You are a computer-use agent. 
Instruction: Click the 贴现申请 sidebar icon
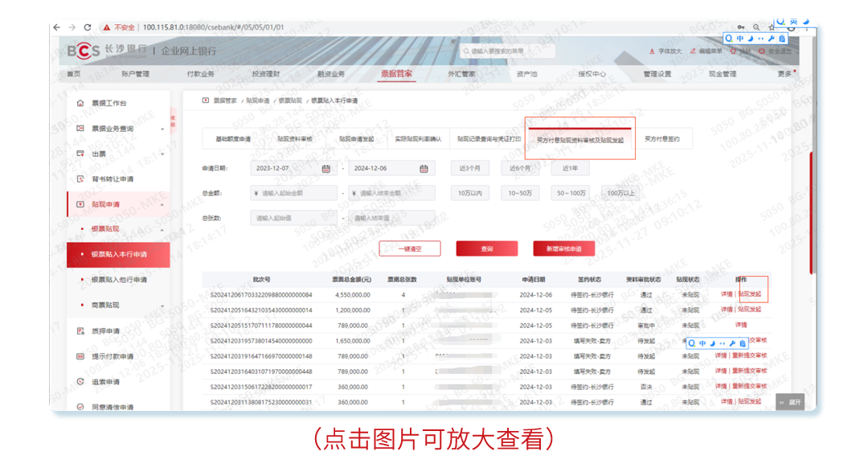(80, 204)
